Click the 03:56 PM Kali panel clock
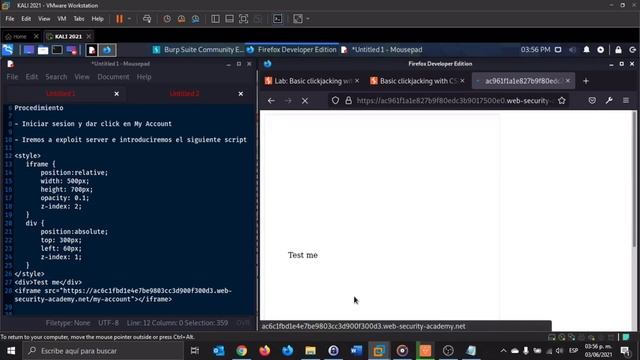Screen dimensions: 640x360 pos(535,50)
